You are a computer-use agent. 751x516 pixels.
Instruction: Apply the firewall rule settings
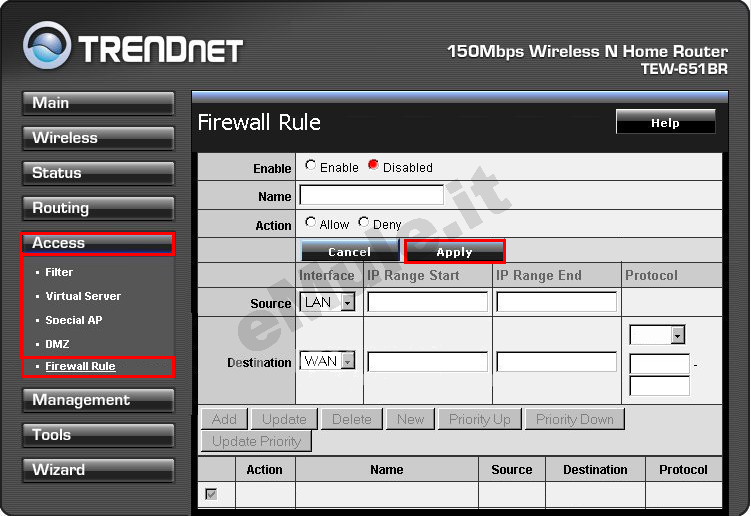click(455, 252)
